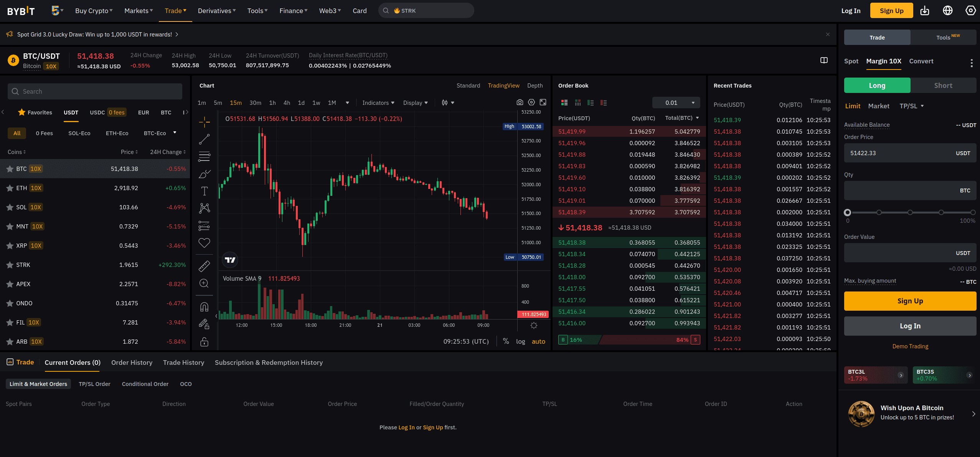The image size is (980, 457).
Task: Enable the magnet mode icon
Action: tap(204, 306)
